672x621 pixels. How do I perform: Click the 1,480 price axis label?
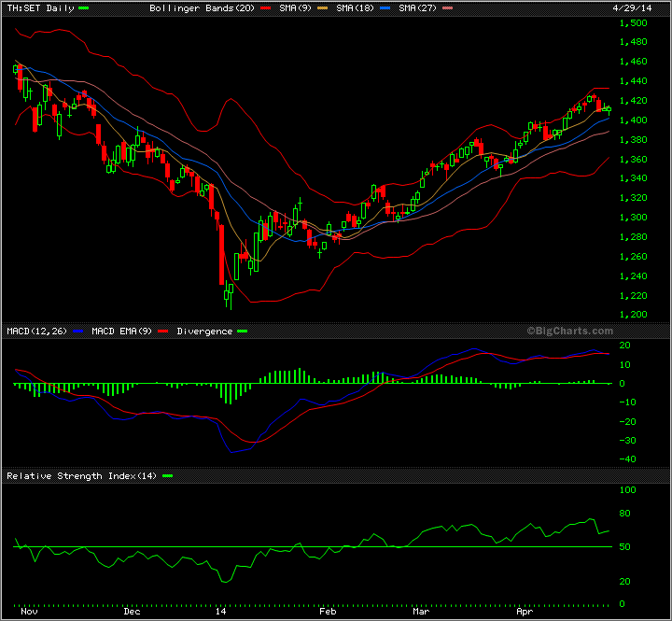(634, 42)
